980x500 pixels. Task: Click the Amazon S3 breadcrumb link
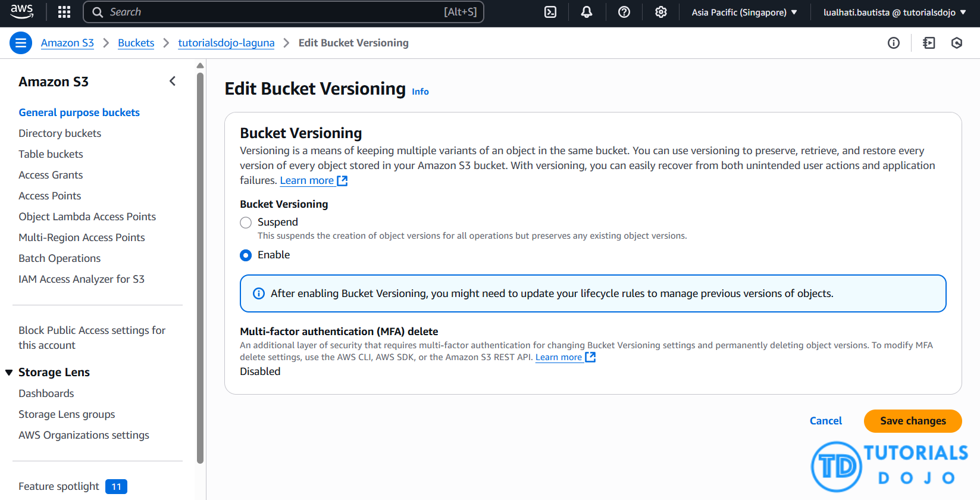[67, 43]
